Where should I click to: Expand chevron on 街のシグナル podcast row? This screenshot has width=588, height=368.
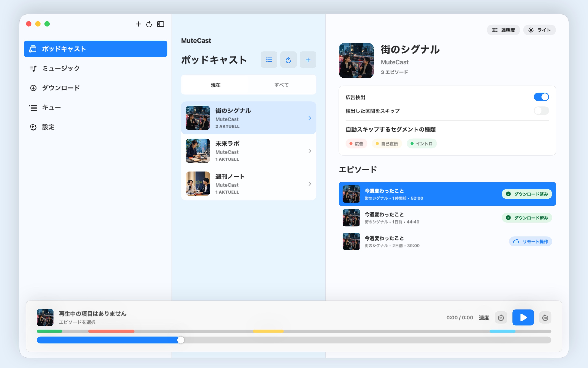(x=310, y=118)
